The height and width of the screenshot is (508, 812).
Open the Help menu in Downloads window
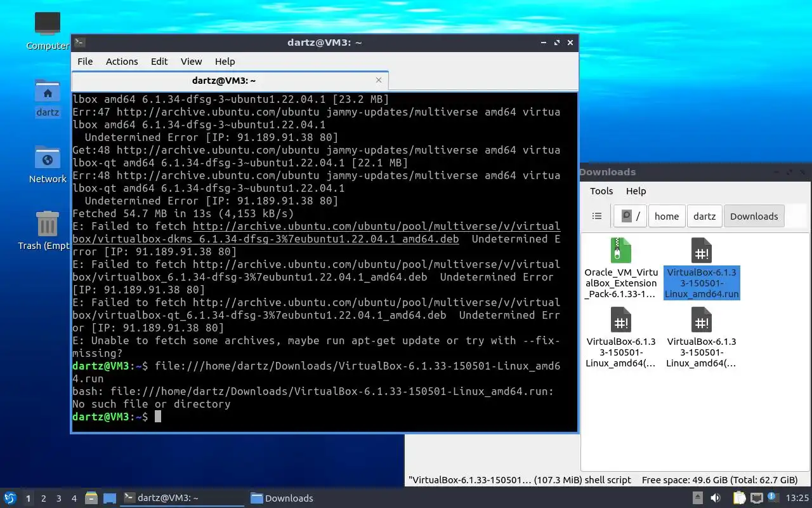coord(636,191)
